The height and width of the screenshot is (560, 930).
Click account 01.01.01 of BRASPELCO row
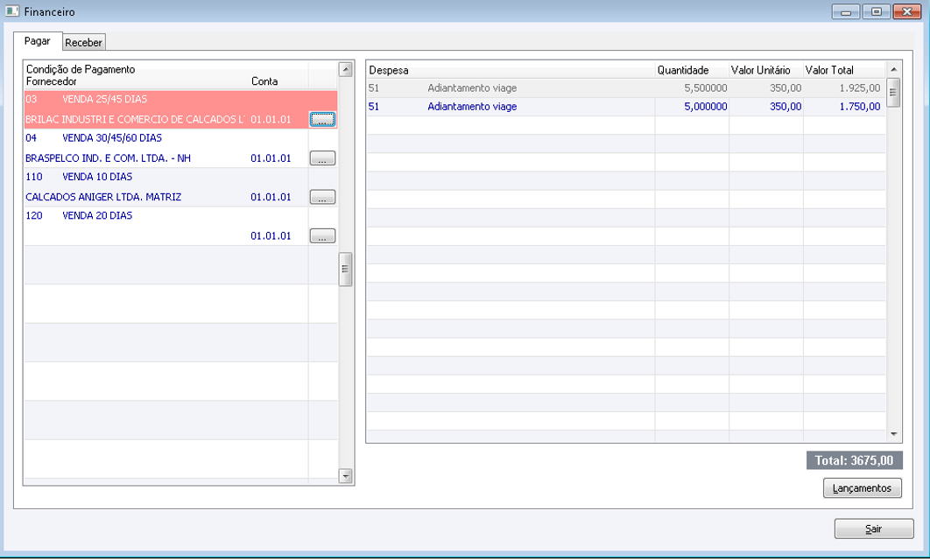[271, 158]
